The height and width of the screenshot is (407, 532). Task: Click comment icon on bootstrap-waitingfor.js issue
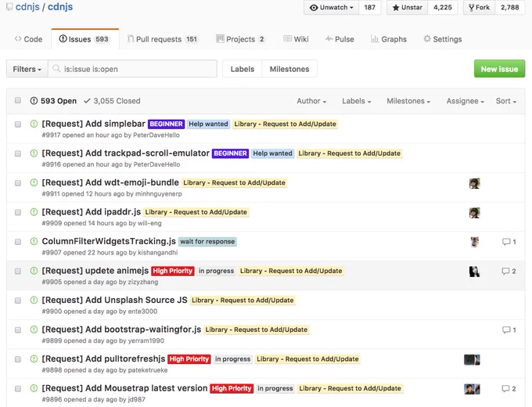click(506, 330)
